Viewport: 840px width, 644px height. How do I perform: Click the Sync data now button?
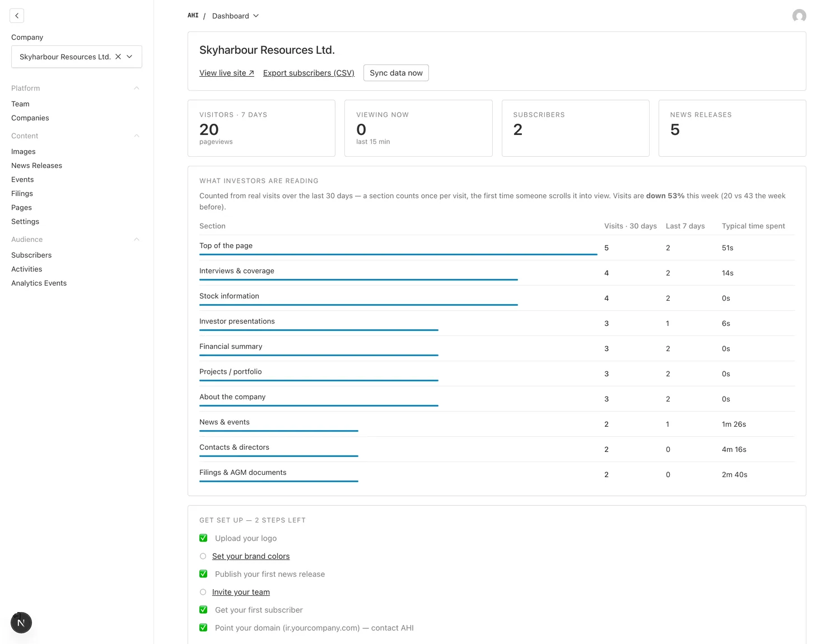click(396, 73)
